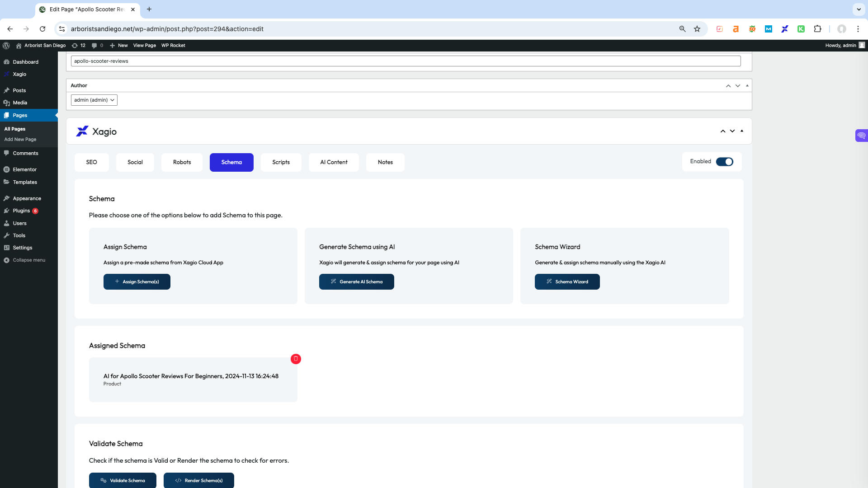Screen dimensions: 868x488
Task: Open the Xagio browser extension icon
Action: pos(785,29)
